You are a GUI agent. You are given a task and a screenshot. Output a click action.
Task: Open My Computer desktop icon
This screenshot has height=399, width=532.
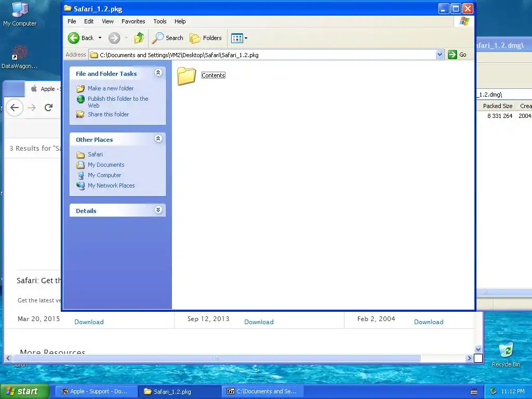tap(20, 14)
